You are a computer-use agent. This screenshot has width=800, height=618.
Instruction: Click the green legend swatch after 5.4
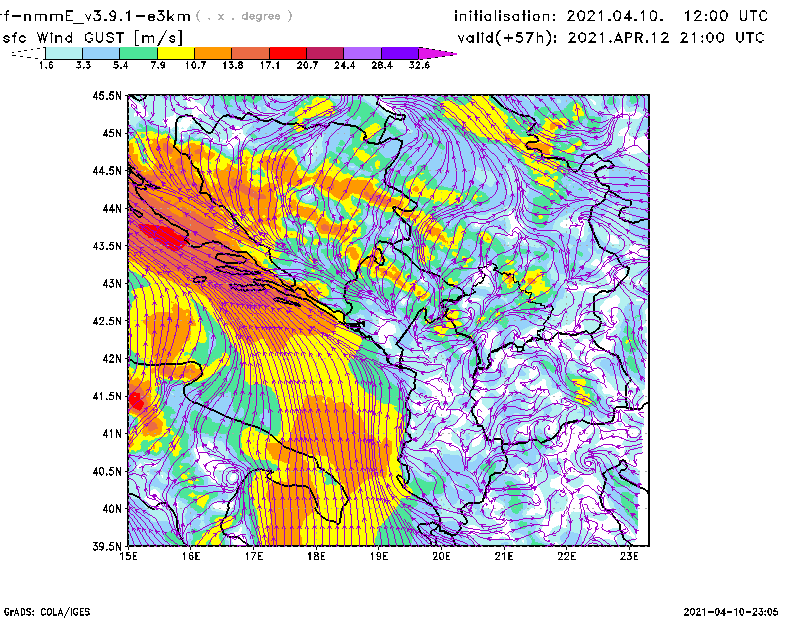coord(138,53)
